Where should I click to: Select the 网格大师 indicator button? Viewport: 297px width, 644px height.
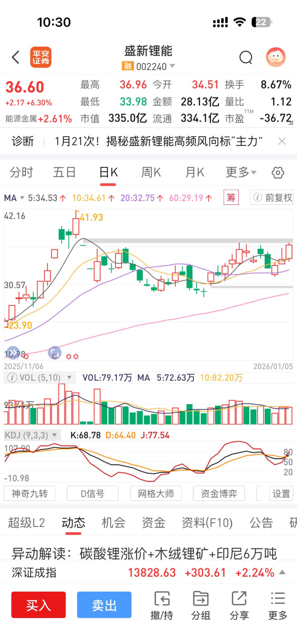coord(156,493)
